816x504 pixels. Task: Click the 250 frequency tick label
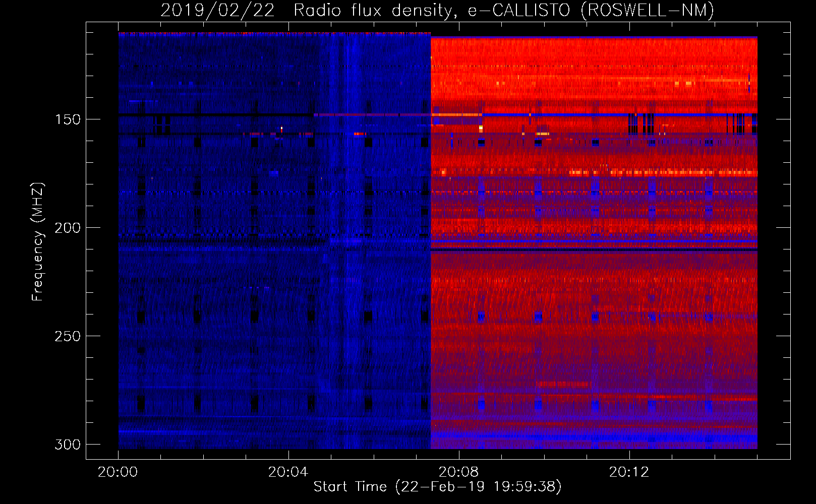pyautogui.click(x=68, y=336)
